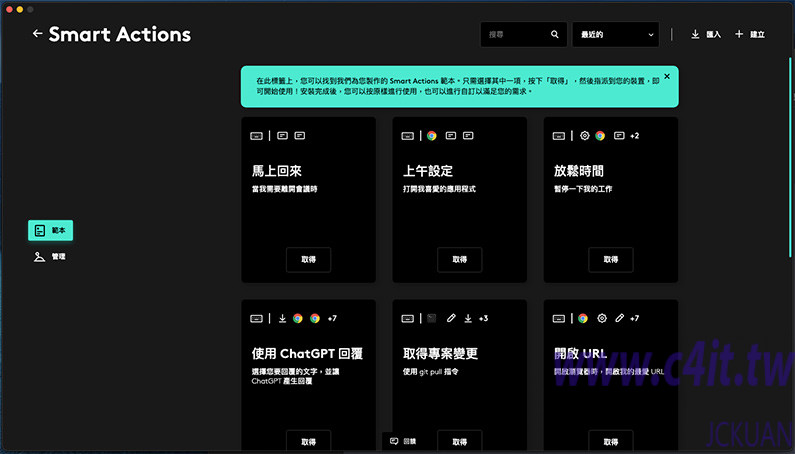Image resolution: width=795 pixels, height=454 pixels.
Task: Click gear icon on 放鬆時間 card
Action: coord(585,135)
